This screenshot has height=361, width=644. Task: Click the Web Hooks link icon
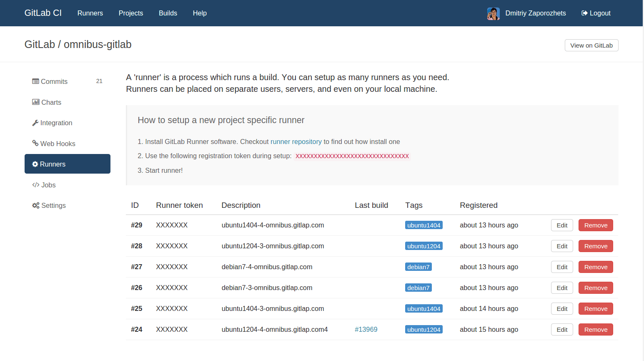pos(35,143)
